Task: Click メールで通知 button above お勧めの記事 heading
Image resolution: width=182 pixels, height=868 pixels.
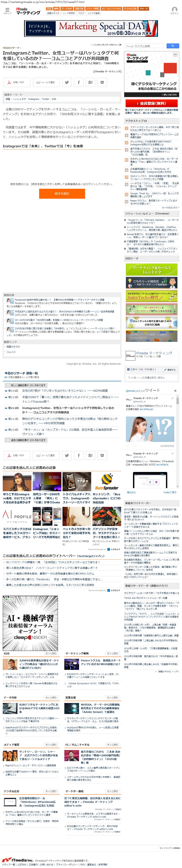Action: 46,455
